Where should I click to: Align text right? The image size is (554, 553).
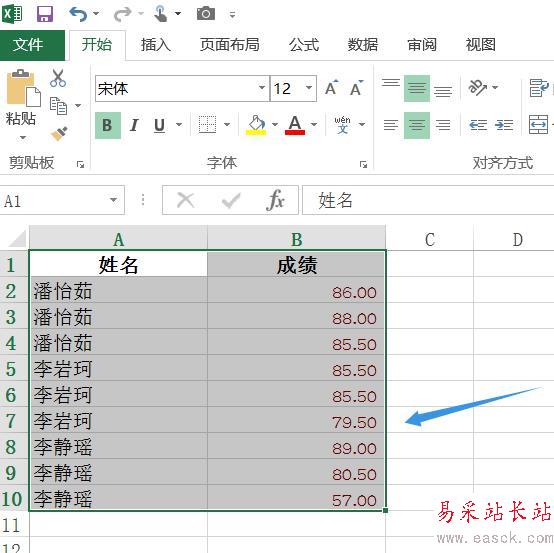coord(443,125)
